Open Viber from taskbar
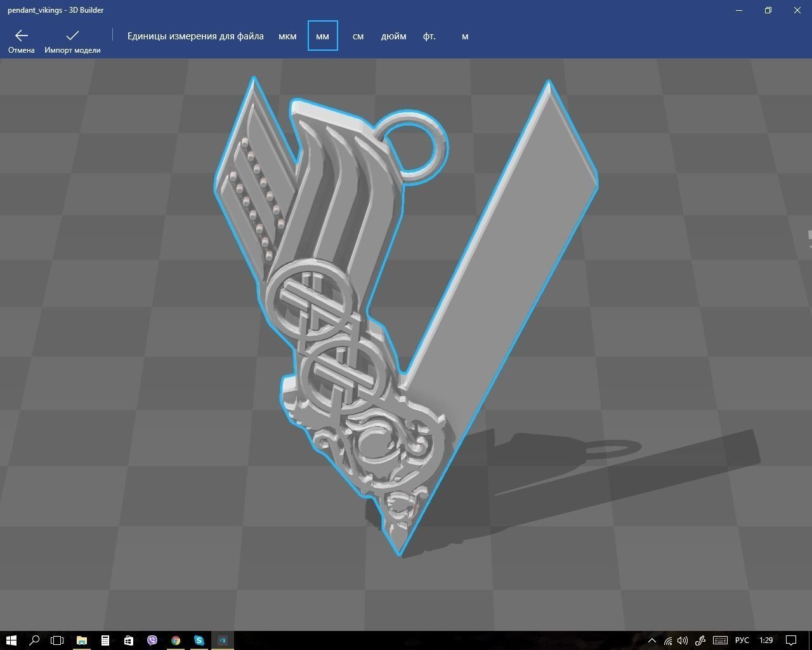 click(152, 640)
